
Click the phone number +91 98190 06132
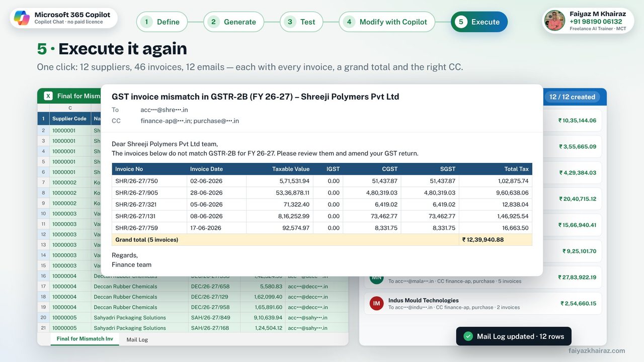pyautogui.click(x=596, y=22)
